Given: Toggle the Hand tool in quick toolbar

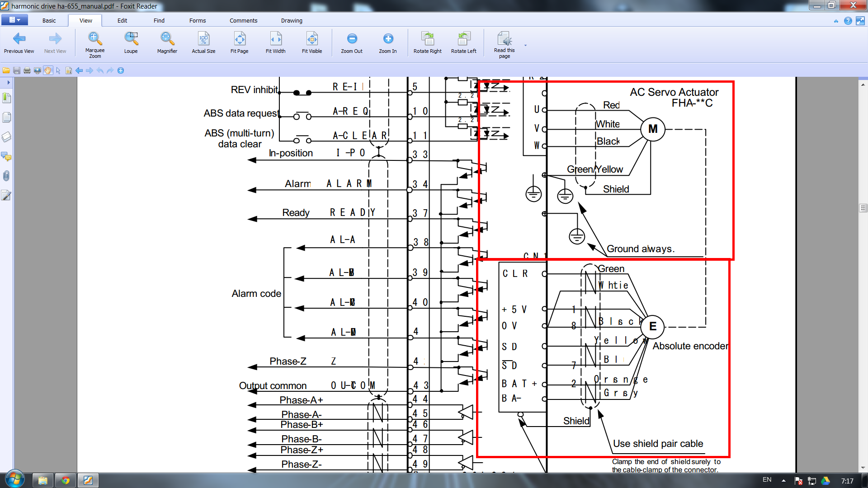Looking at the screenshot, I should (x=48, y=70).
